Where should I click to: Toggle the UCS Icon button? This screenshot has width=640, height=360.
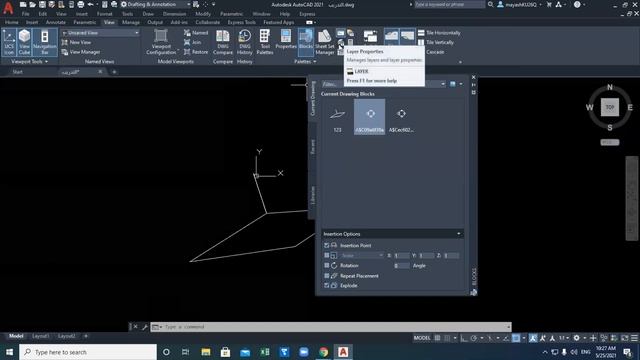9,42
